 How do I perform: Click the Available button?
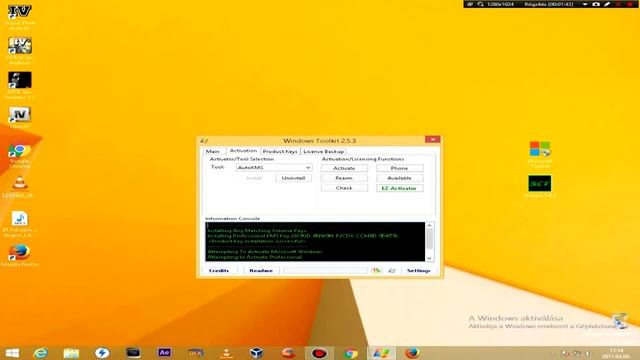tap(399, 178)
